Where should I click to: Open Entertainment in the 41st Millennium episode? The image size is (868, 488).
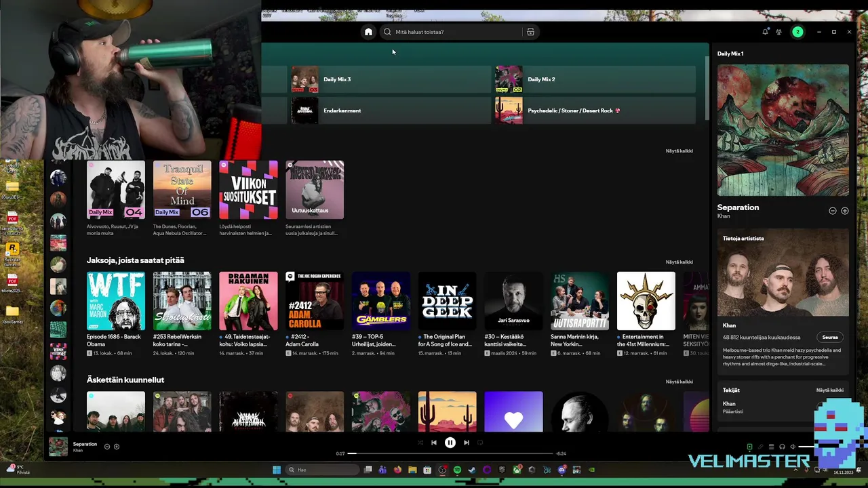coord(646,301)
